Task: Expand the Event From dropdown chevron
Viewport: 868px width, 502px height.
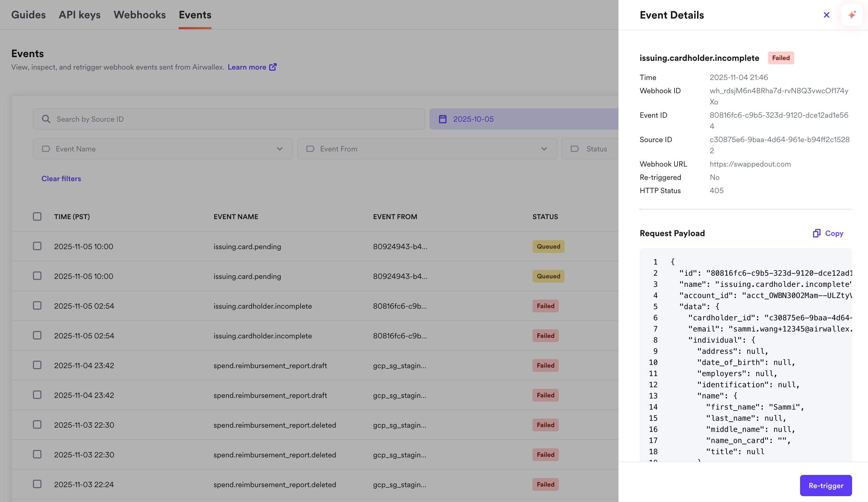Action: point(544,149)
